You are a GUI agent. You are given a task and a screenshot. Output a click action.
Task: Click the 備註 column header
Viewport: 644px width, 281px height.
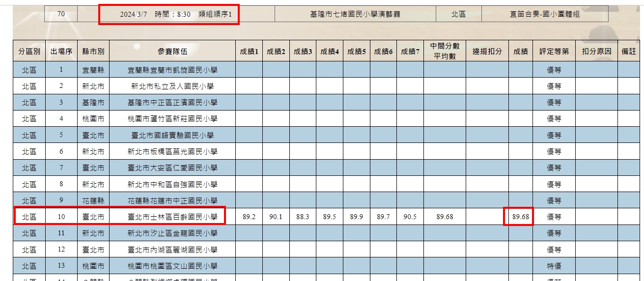(x=628, y=51)
